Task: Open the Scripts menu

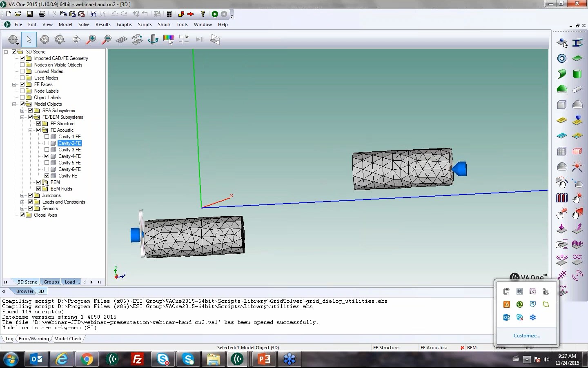Action: 145,24
